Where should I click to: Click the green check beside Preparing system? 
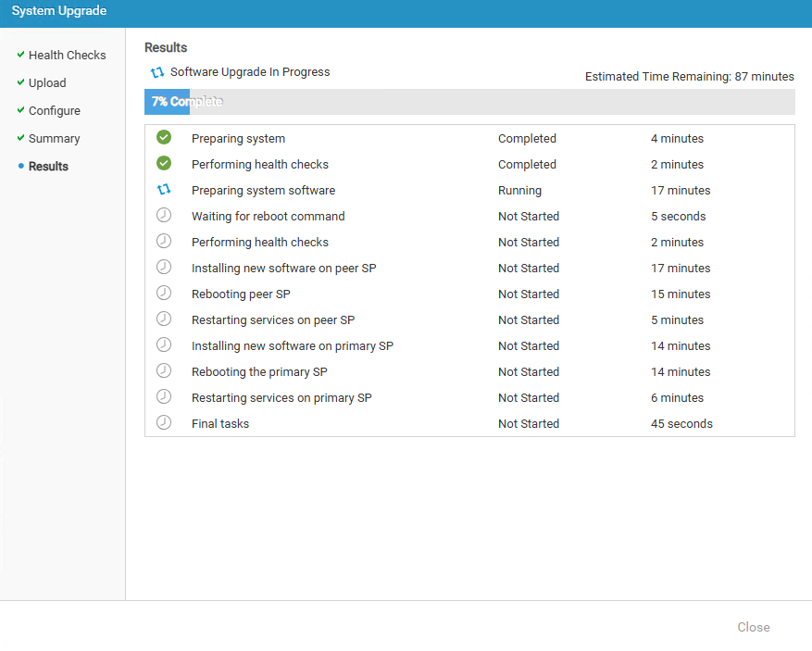(164, 138)
